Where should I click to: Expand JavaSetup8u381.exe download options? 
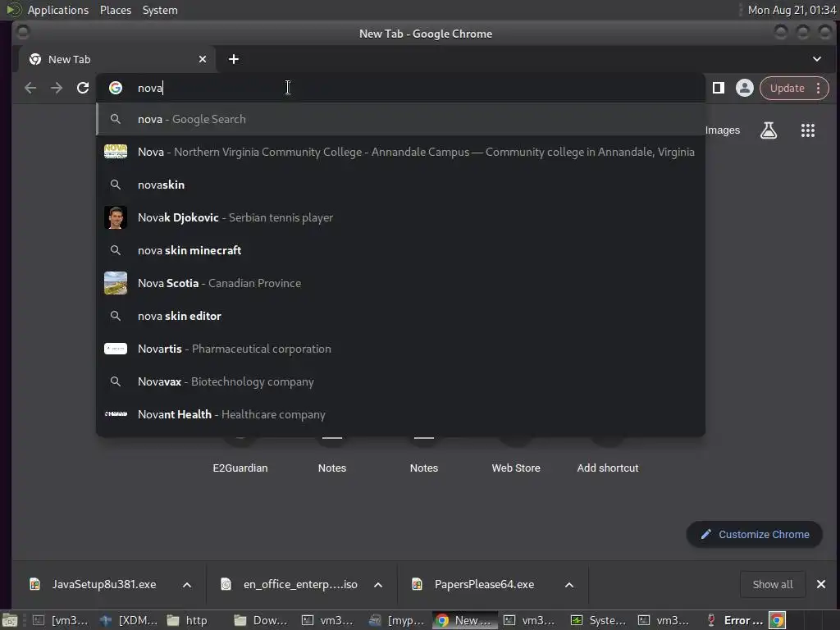[x=187, y=584]
